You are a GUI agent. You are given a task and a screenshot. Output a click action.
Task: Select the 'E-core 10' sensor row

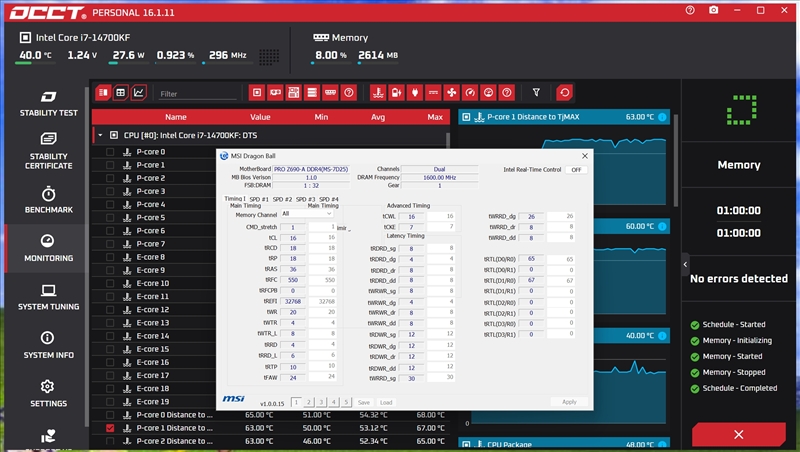click(154, 283)
